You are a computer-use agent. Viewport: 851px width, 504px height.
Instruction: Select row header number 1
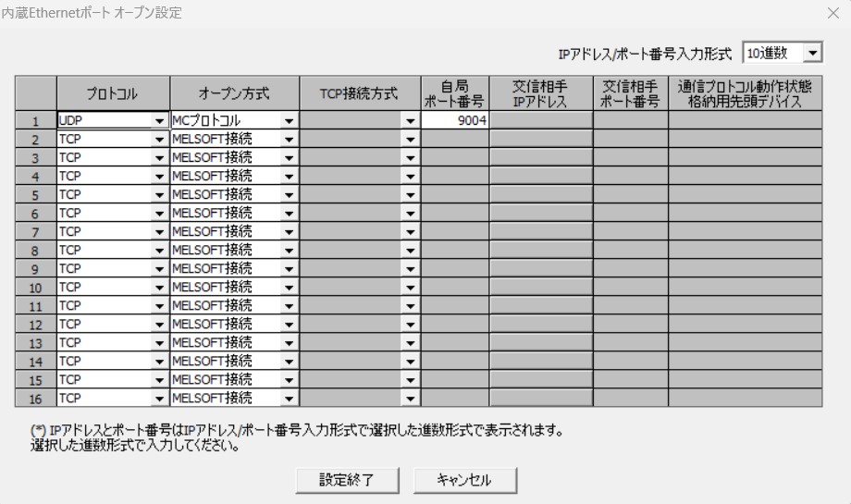pos(35,120)
